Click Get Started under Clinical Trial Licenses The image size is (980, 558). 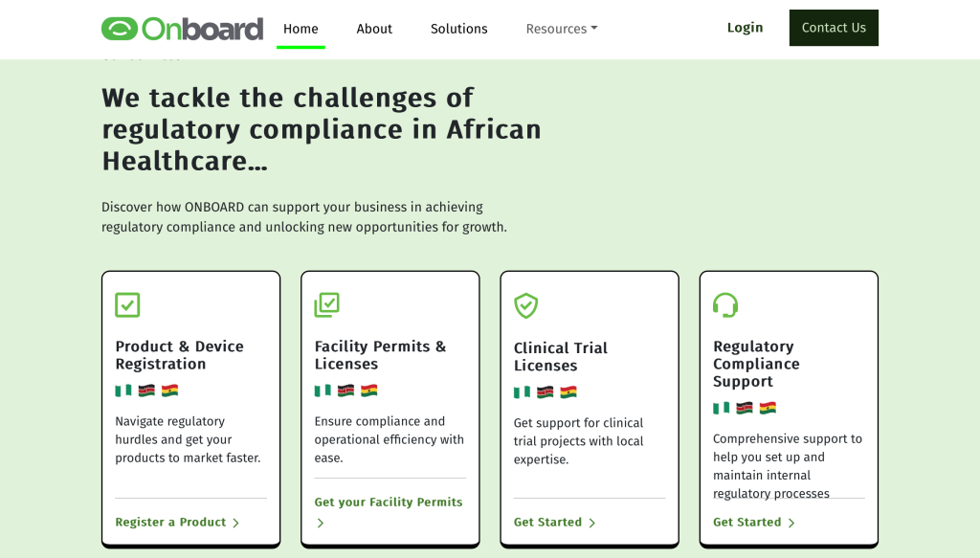coord(547,523)
